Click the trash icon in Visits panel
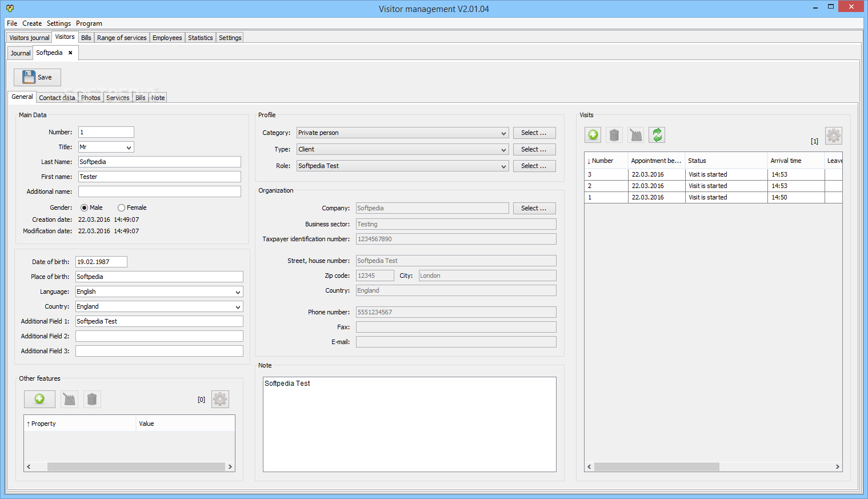868x499 pixels. click(614, 135)
